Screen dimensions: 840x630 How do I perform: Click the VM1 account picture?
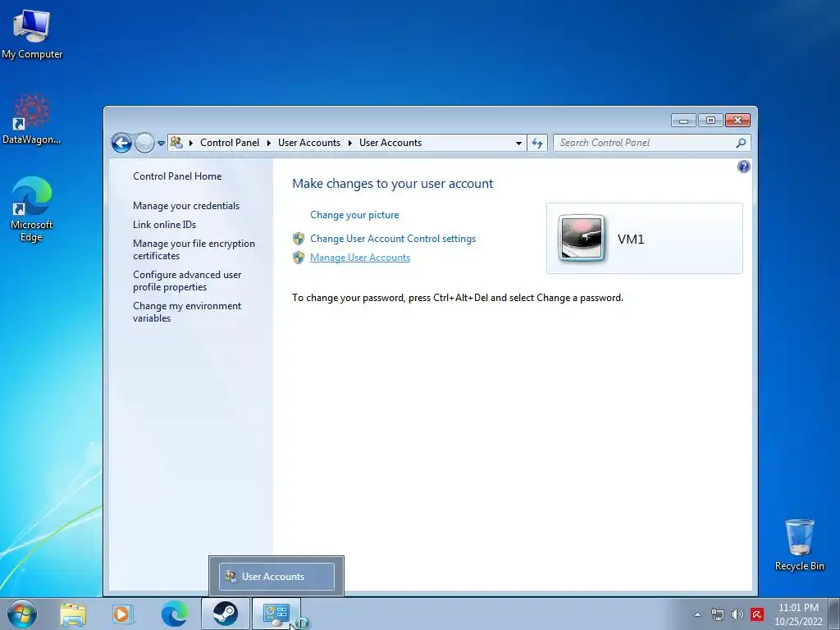pyautogui.click(x=582, y=239)
